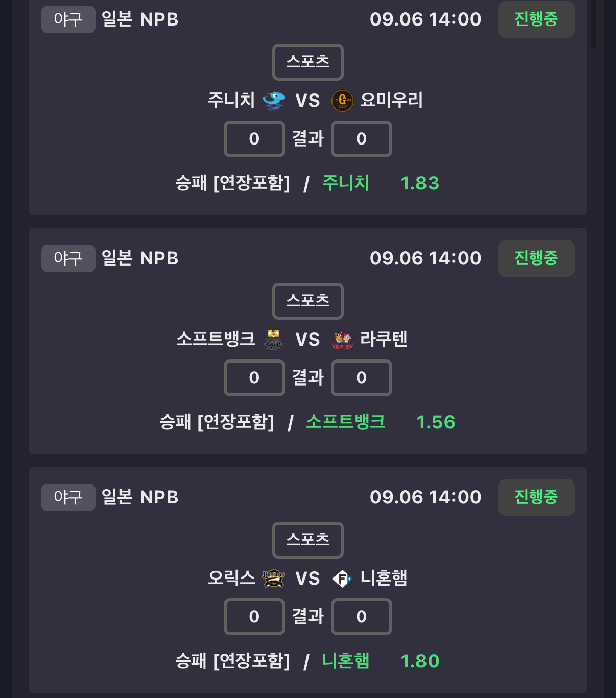This screenshot has width=616, height=698.
Task: Click 라쿠텐 score result box
Action: [362, 378]
